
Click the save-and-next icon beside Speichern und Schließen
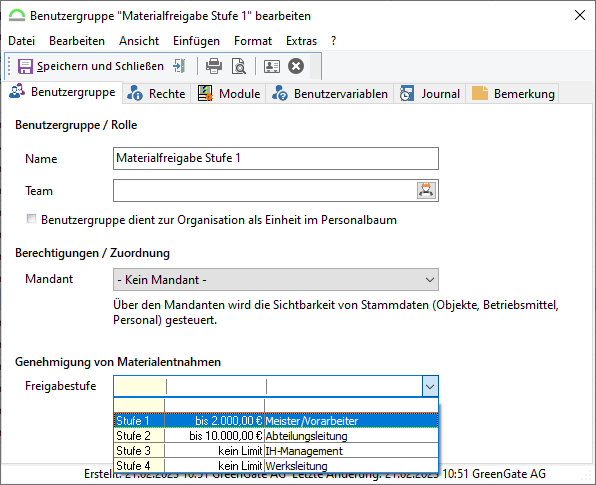click(179, 66)
